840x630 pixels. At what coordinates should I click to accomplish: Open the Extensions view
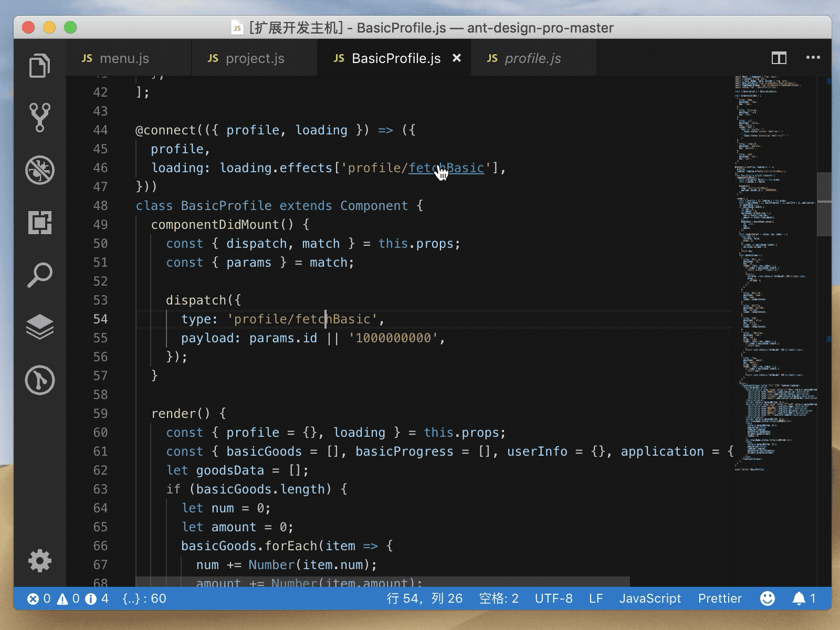click(39, 223)
